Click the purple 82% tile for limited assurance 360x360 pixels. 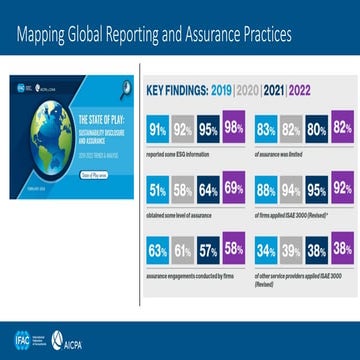pyautogui.click(x=343, y=127)
